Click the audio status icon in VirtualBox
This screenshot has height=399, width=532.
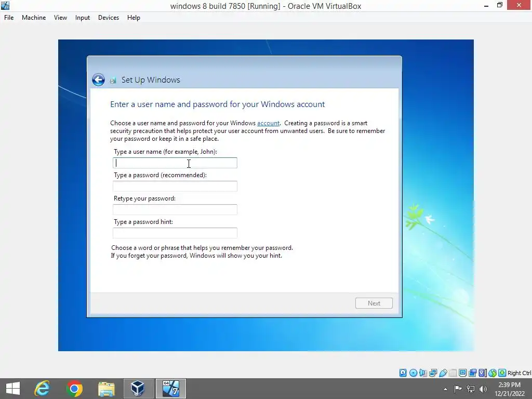423,373
